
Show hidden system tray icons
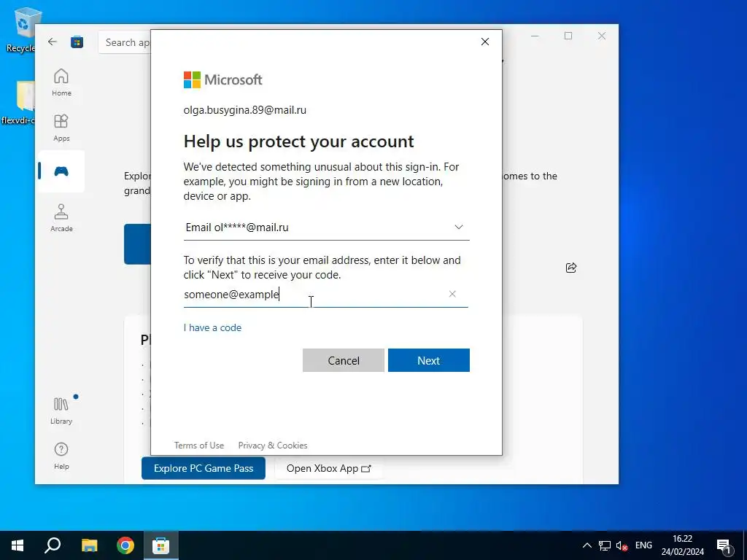point(587,545)
